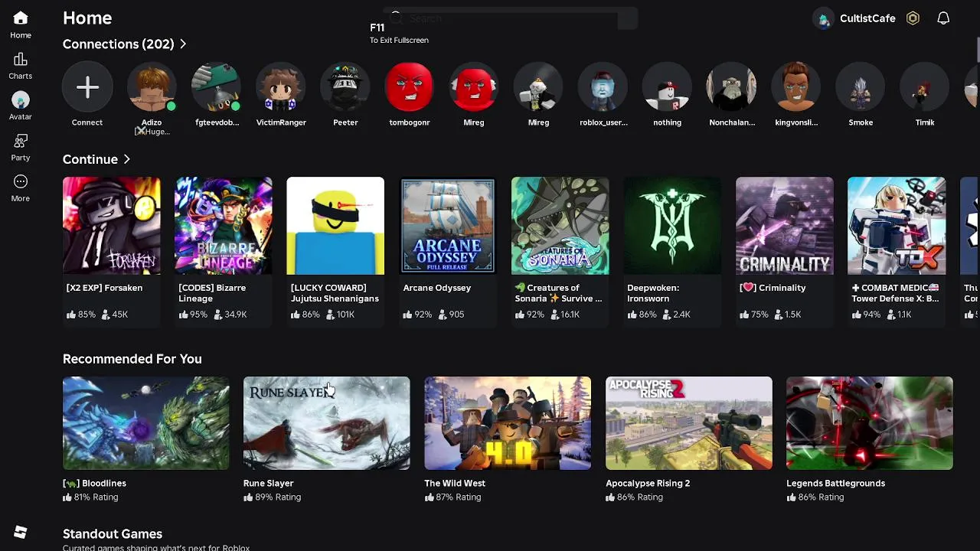Screen dimensions: 980x551
Task: Open Jujutsu Shenanigans game thumbnail
Action: (x=335, y=226)
